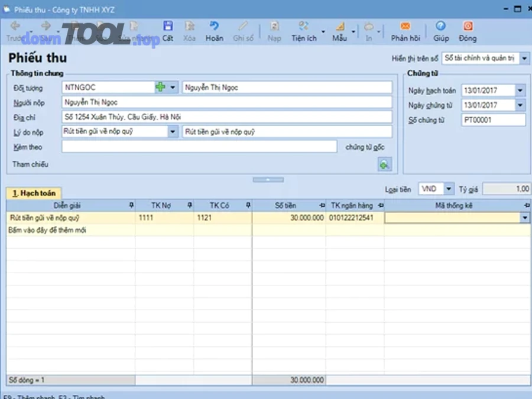Send feedback via Phản hồi
This screenshot has width=532, height=399.
tap(406, 31)
